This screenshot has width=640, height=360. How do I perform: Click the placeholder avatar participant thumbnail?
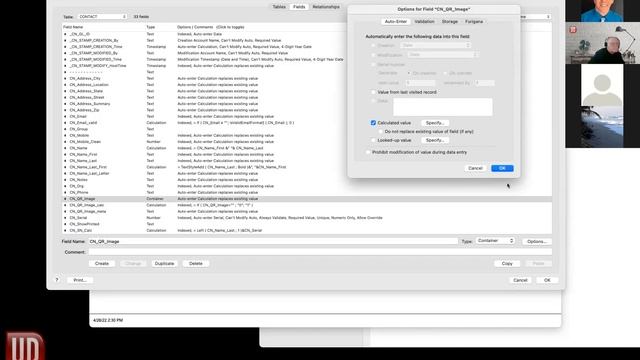tap(602, 85)
